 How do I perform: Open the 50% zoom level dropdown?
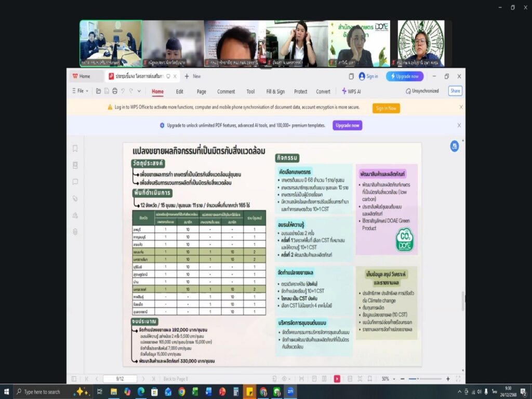click(388, 379)
